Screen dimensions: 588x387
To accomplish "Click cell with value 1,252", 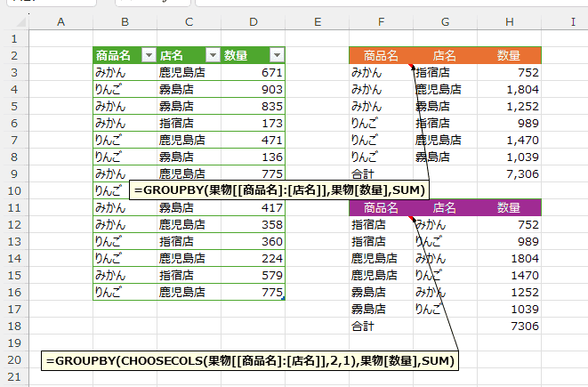I will (x=509, y=106).
